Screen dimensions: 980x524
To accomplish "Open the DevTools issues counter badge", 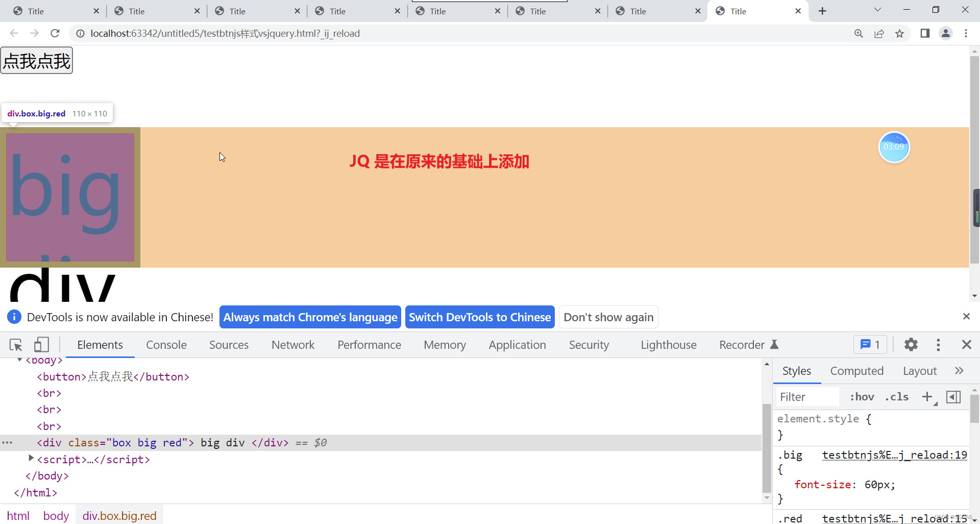I will coord(870,345).
